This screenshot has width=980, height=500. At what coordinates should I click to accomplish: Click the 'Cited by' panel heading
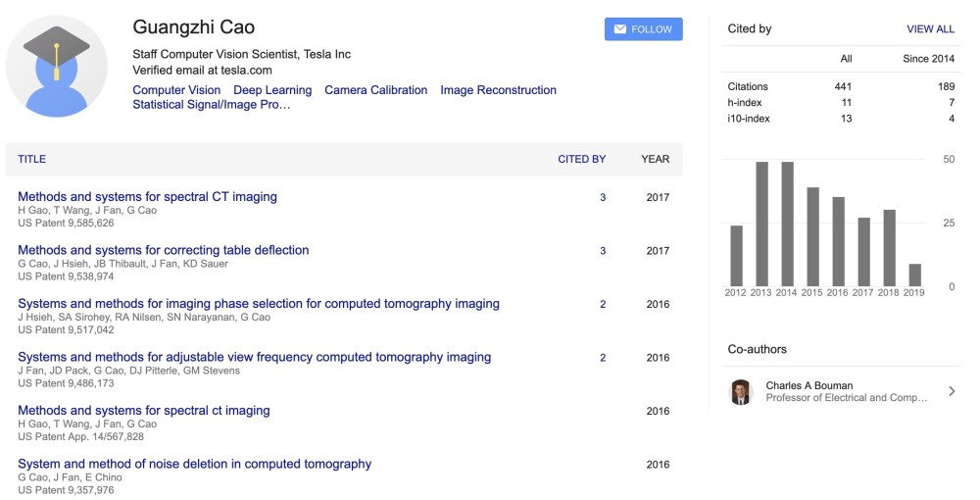(750, 28)
